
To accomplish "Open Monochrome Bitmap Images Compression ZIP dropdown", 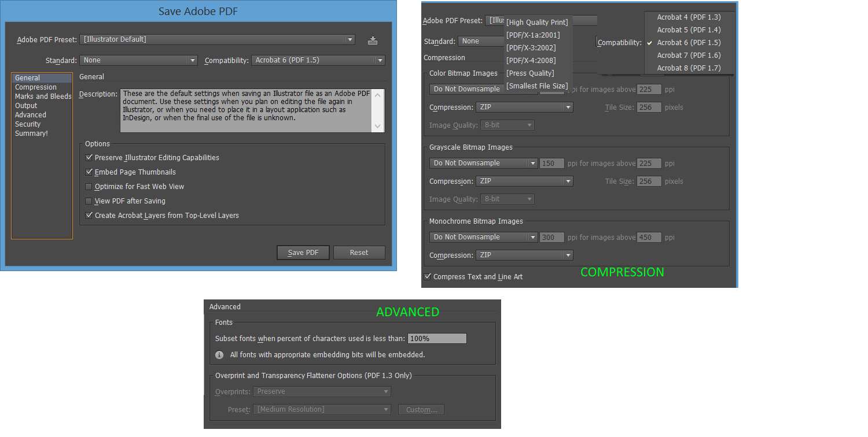I will point(524,255).
